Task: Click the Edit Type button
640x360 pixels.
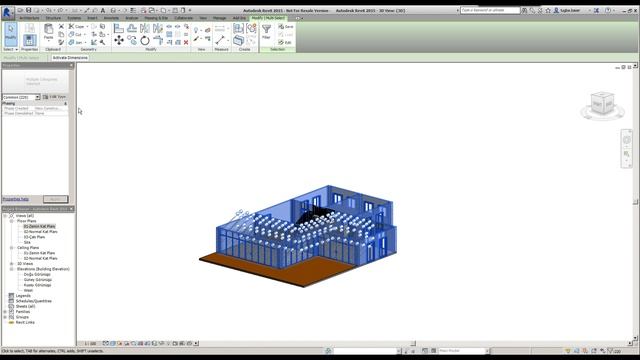Action: (x=55, y=97)
